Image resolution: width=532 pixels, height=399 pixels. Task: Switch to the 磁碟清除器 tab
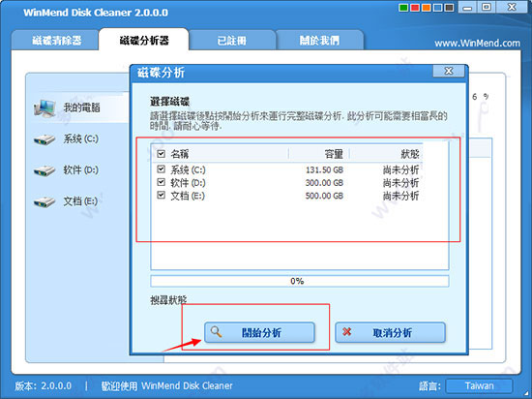pos(56,41)
